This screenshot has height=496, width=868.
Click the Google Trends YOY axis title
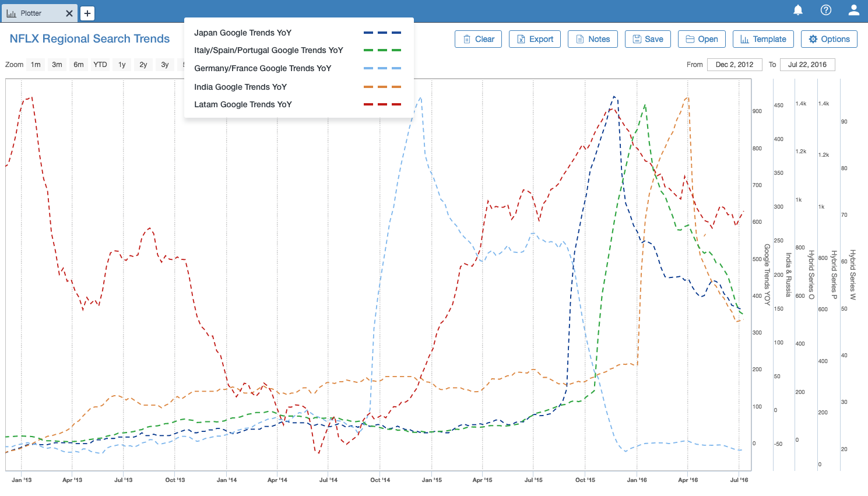pyautogui.click(x=767, y=275)
